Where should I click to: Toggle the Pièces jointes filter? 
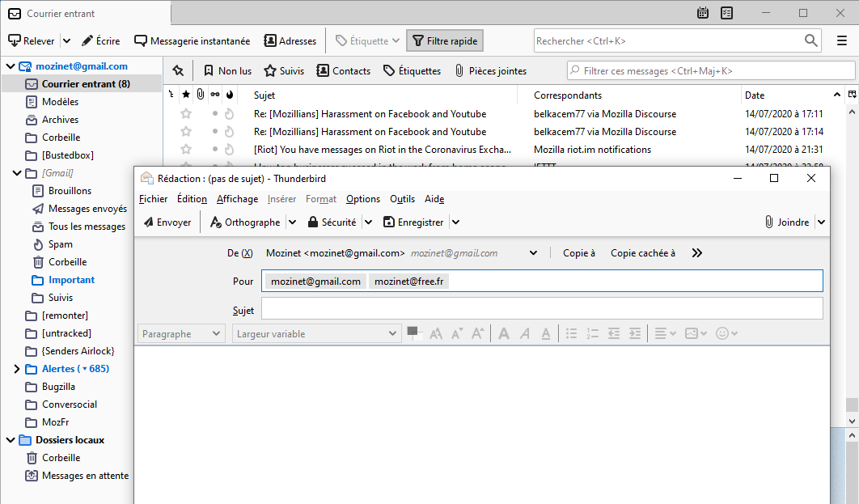click(x=491, y=70)
